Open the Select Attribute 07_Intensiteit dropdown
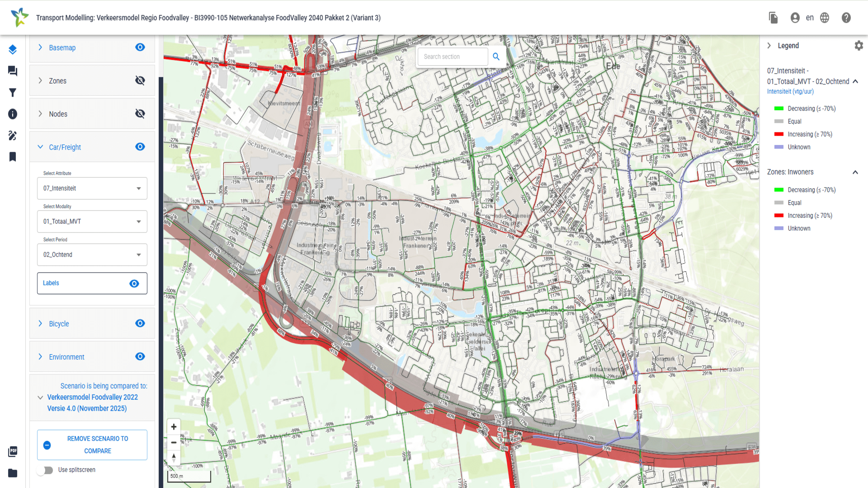Image resolution: width=868 pixels, height=488 pixels. (92, 188)
